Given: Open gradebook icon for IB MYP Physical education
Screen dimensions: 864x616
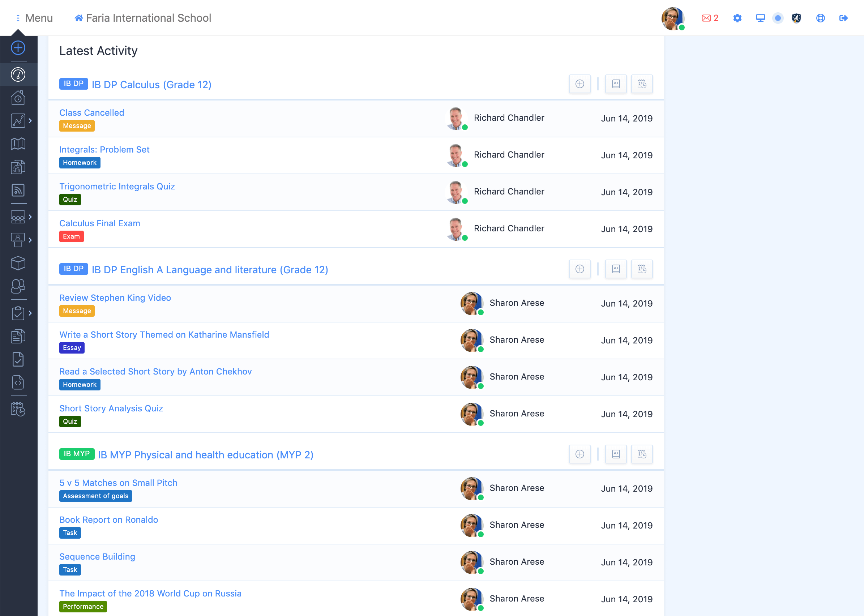Looking at the screenshot, I should pyautogui.click(x=616, y=454).
